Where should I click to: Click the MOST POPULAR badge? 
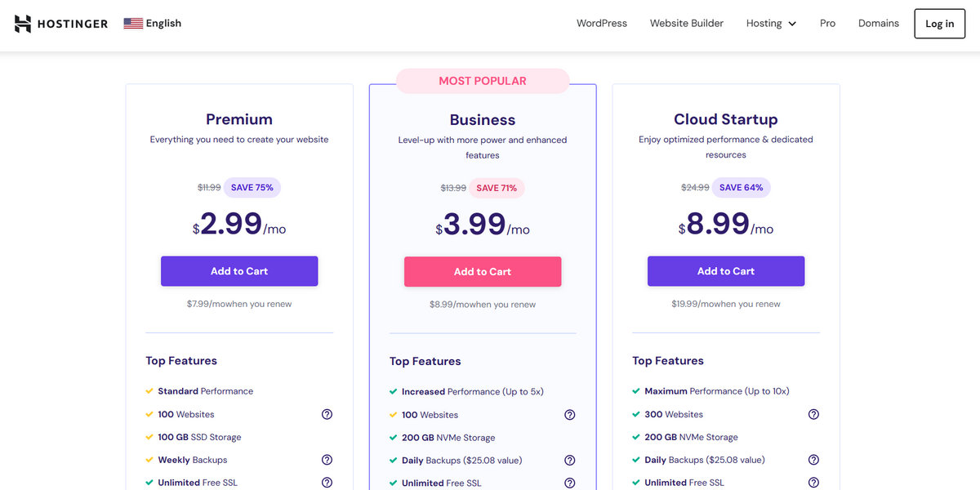click(483, 81)
